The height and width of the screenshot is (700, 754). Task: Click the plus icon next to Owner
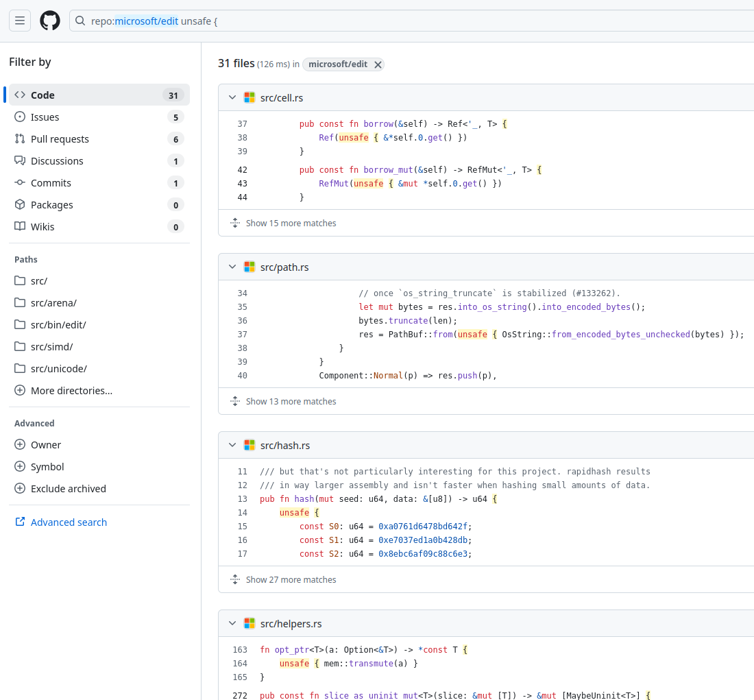20,444
